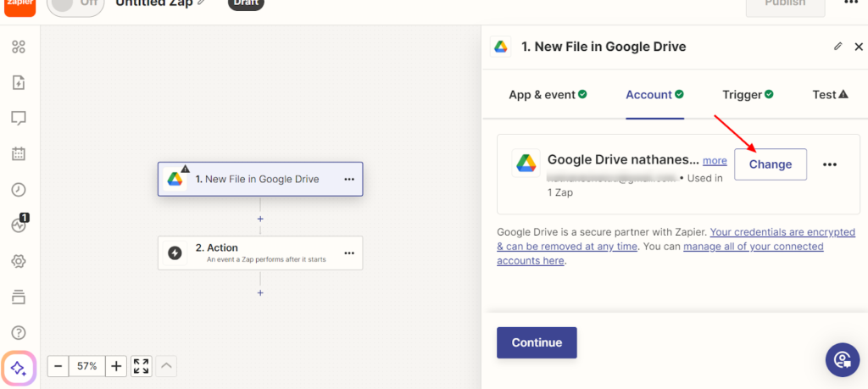The image size is (868, 389).
Task: Click the Continue button
Action: coord(537,342)
